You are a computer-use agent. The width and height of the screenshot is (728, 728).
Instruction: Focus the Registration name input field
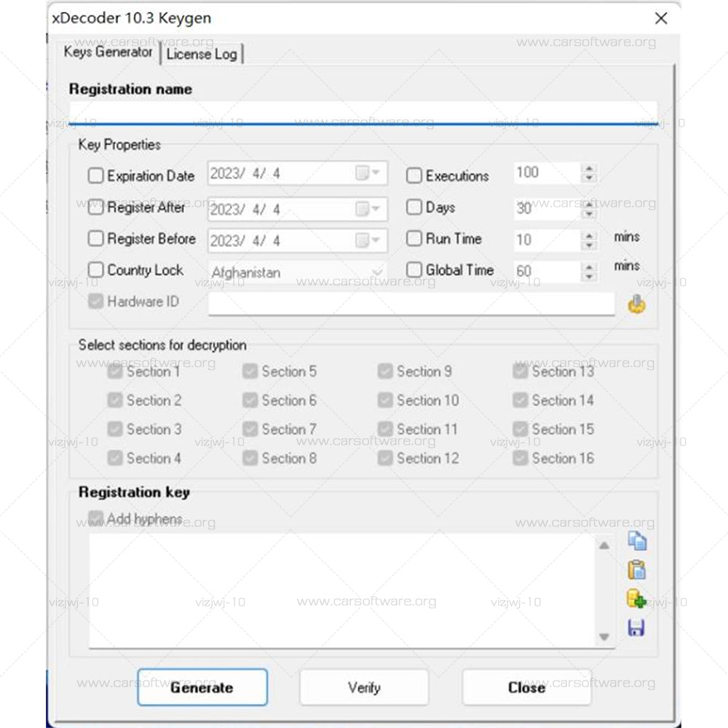pyautogui.click(x=363, y=113)
